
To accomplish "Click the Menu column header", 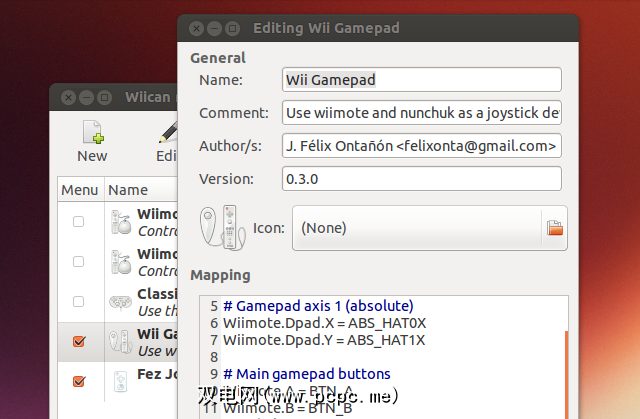I will [x=81, y=190].
